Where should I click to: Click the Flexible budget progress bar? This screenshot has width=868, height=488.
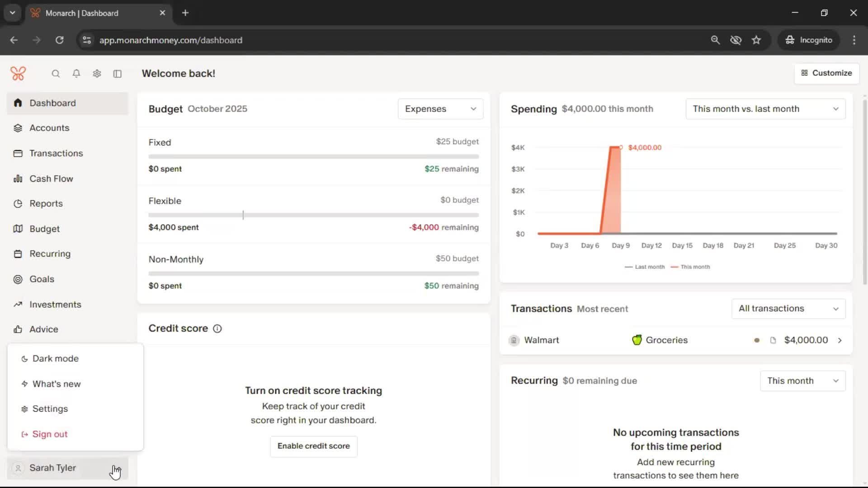[313, 215]
